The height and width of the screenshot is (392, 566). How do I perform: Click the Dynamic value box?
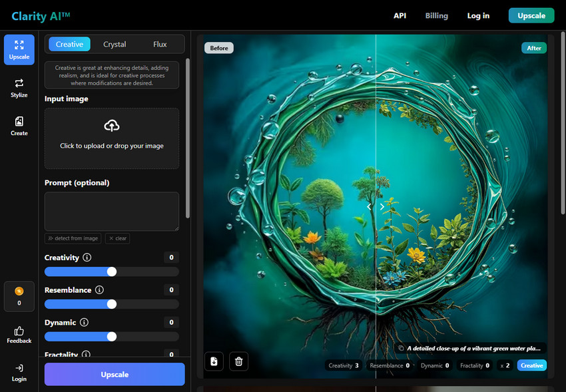(171, 322)
